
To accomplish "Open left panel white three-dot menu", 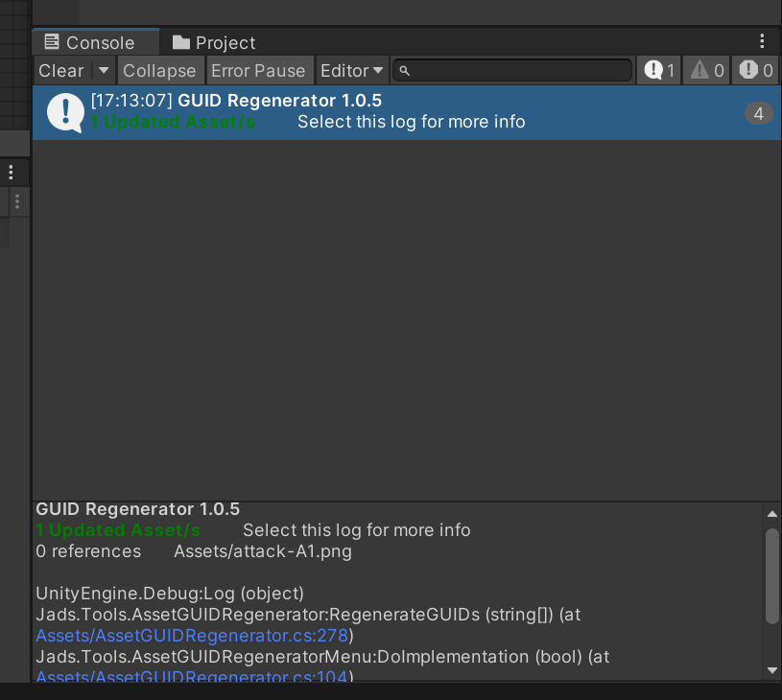I will point(11,173).
